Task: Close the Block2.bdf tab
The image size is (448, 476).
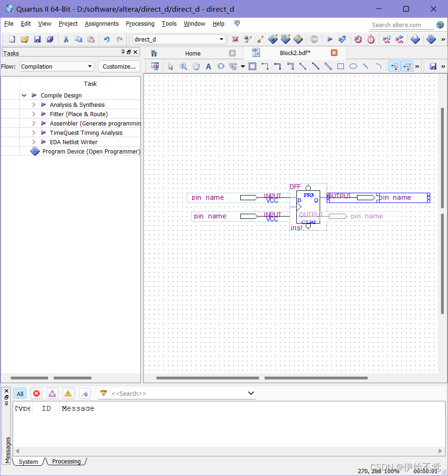Action: coord(334,53)
